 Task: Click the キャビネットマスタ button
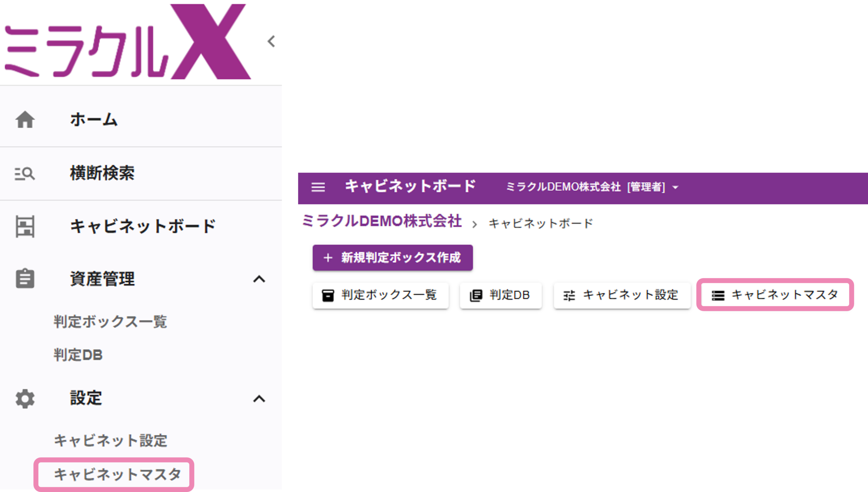[775, 295]
